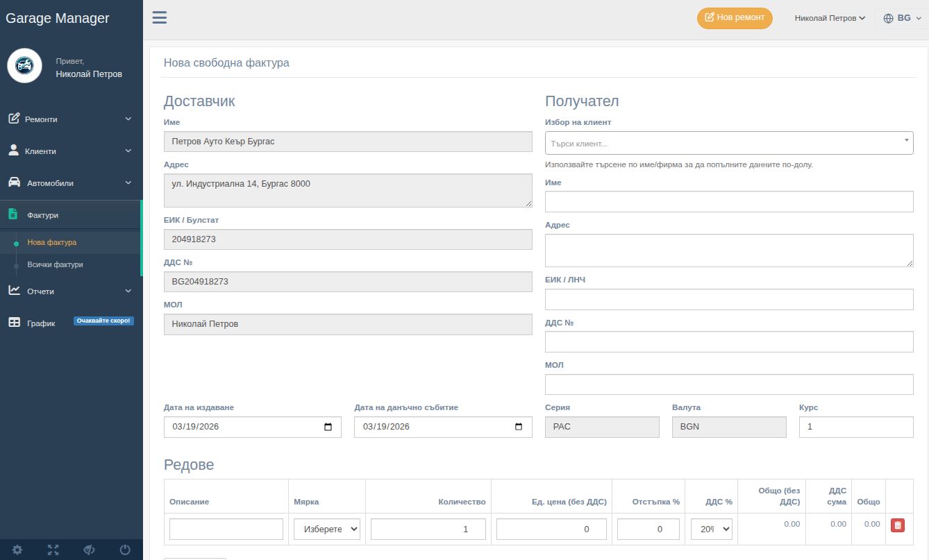The image size is (929, 560).
Task: Delete the invoice row with trash icon
Action: coord(898,525)
